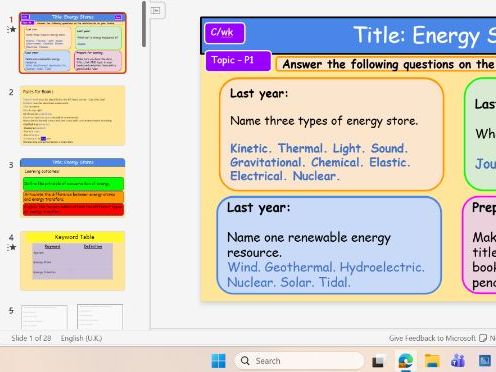496x372 pixels.
Task: Click the Slide 1 of 28 indicator
Action: pos(31,338)
